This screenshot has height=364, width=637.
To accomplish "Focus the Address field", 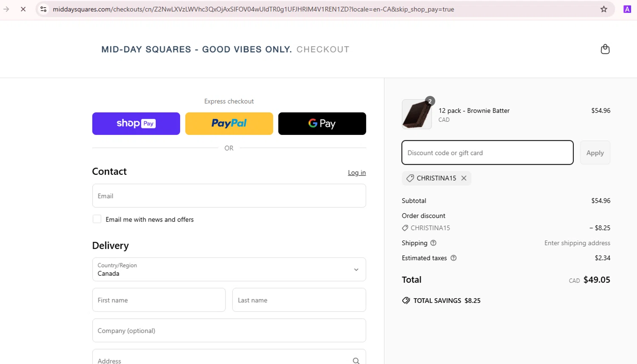I will point(229,357).
